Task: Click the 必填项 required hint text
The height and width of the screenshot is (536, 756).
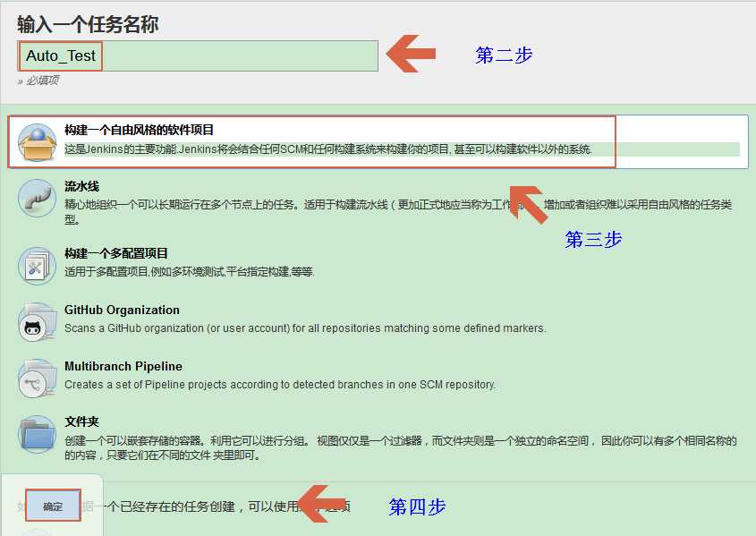Action: click(x=38, y=81)
